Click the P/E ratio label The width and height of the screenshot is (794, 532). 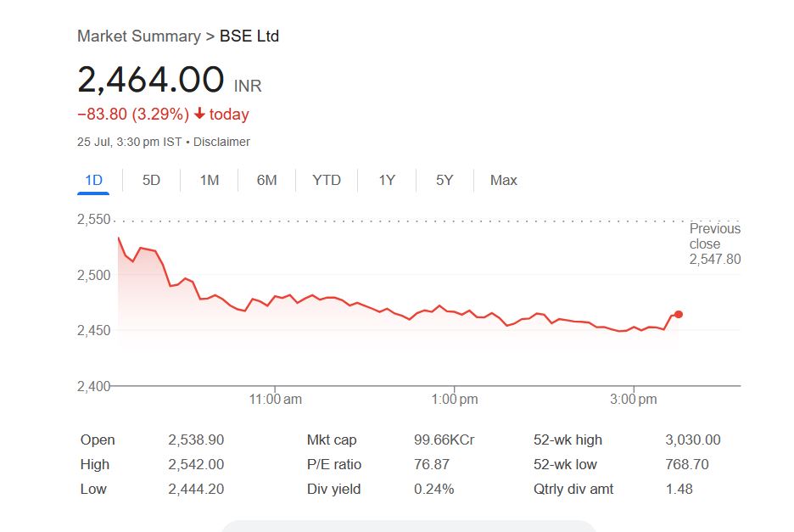(x=334, y=464)
